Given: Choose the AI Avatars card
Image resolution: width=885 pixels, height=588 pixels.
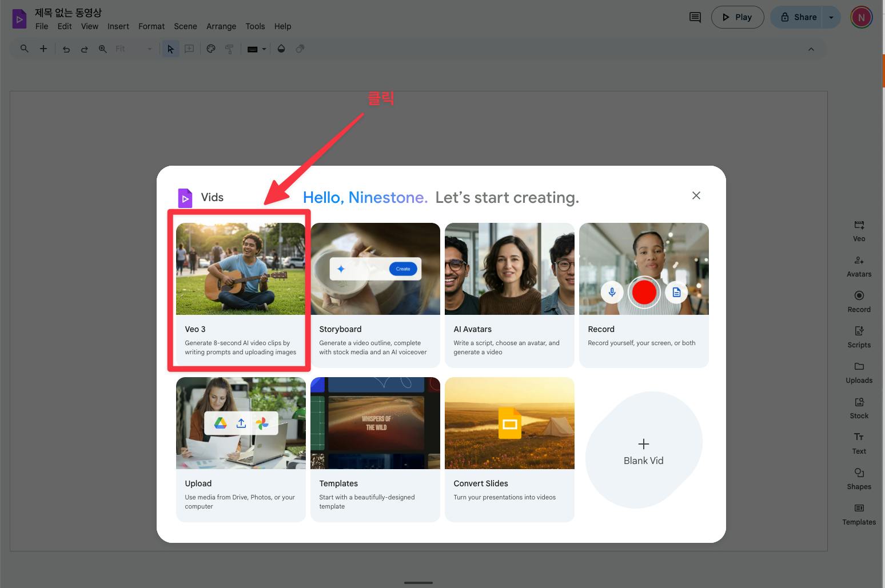Looking at the screenshot, I should (509, 295).
